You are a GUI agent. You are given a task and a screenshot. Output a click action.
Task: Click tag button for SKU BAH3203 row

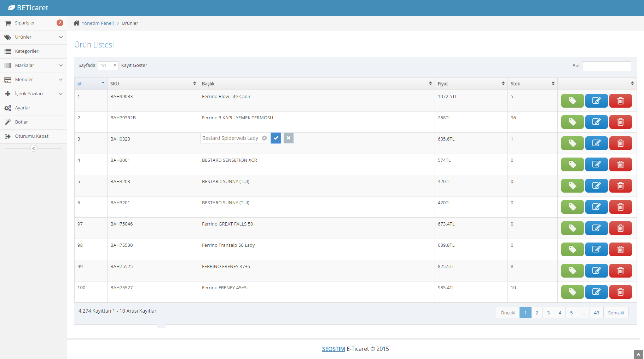click(x=572, y=186)
